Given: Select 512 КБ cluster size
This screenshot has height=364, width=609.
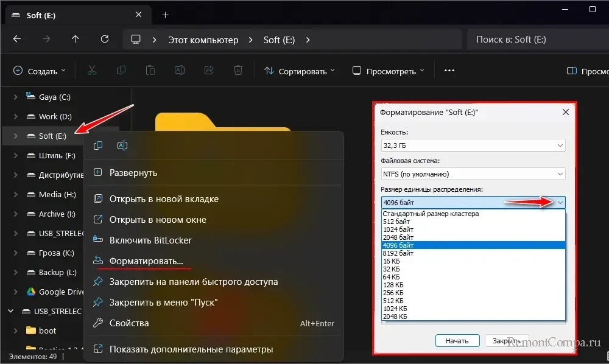Looking at the screenshot, I should (473, 301).
